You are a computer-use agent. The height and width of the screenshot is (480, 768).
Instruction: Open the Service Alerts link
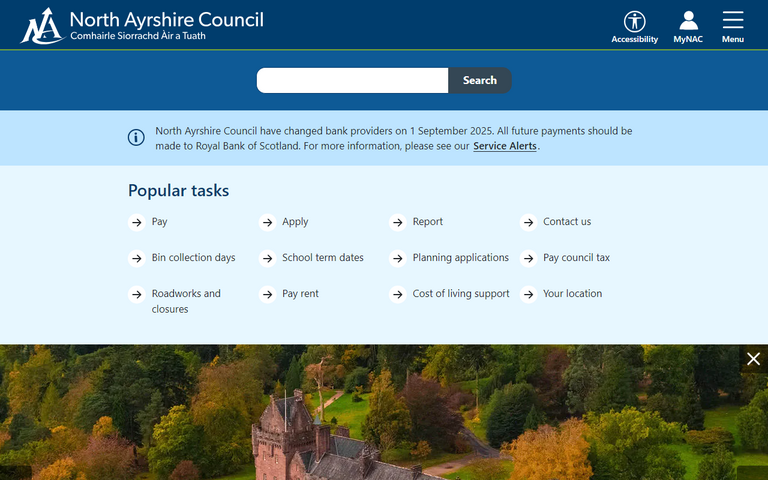point(504,146)
